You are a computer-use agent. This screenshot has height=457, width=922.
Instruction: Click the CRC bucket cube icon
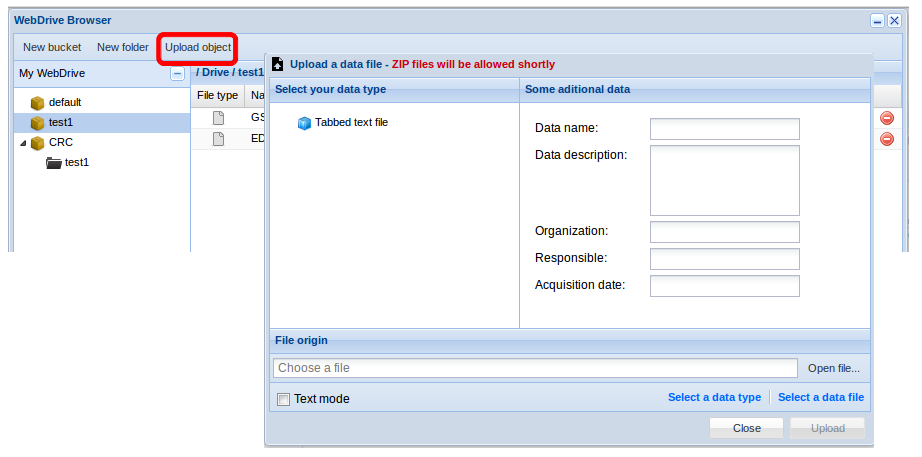(x=38, y=143)
